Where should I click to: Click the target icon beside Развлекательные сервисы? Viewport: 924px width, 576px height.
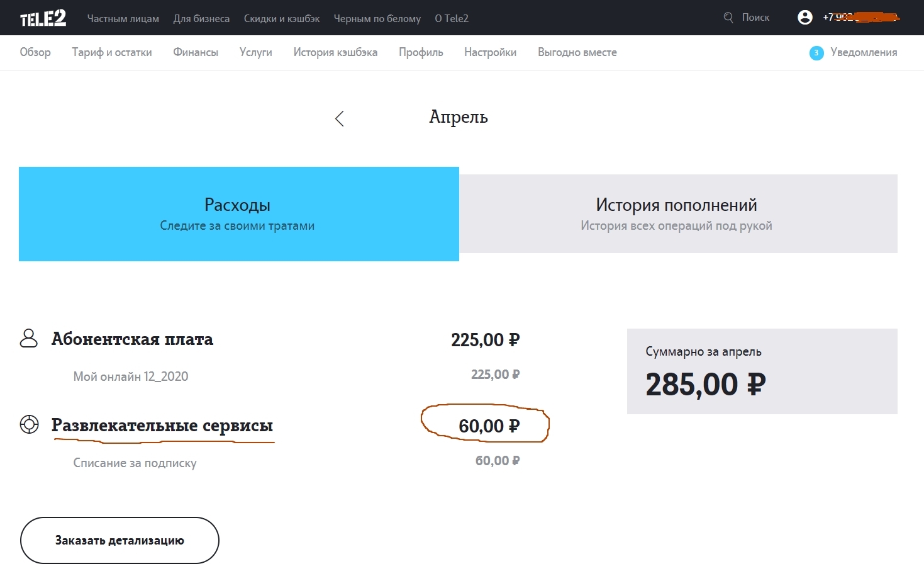pos(29,425)
